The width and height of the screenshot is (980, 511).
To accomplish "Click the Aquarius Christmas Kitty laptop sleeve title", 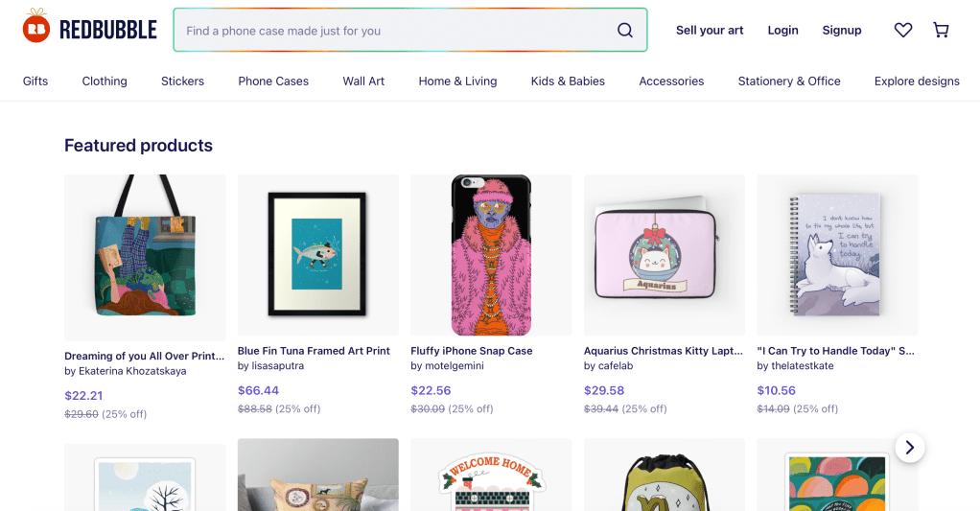I will (659, 351).
